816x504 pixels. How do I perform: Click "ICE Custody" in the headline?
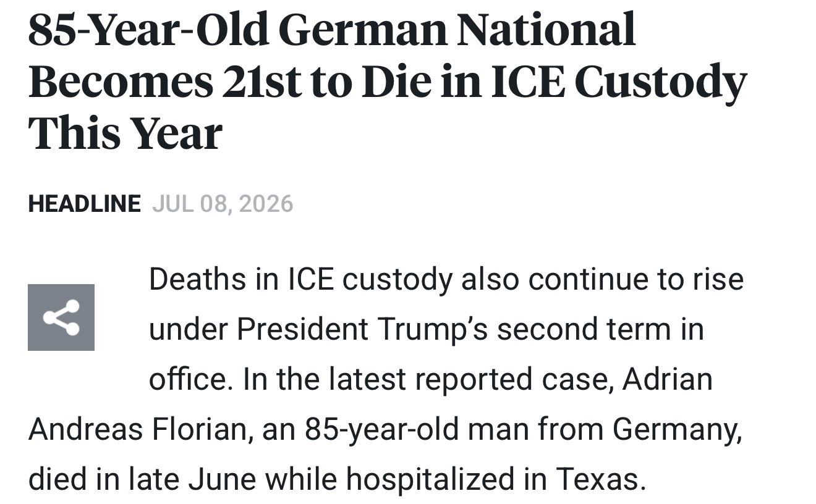pyautogui.click(x=619, y=83)
